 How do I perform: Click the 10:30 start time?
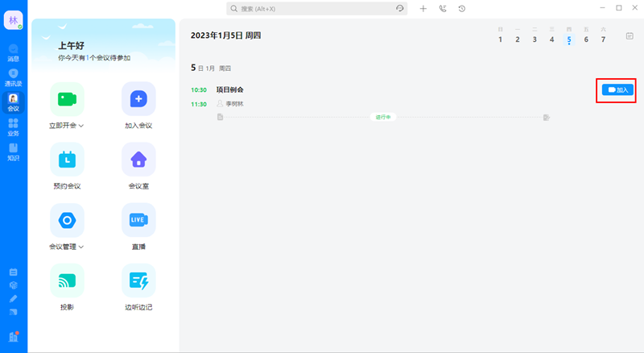[199, 89]
